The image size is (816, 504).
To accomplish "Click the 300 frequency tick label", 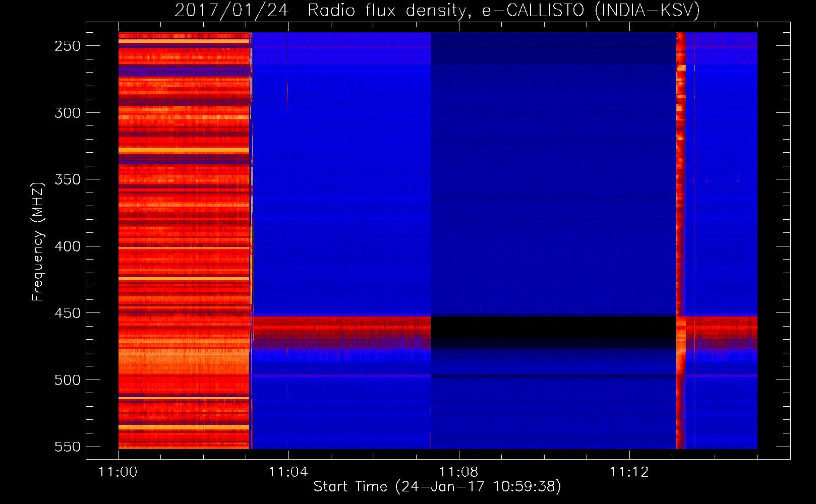I will pos(68,113).
